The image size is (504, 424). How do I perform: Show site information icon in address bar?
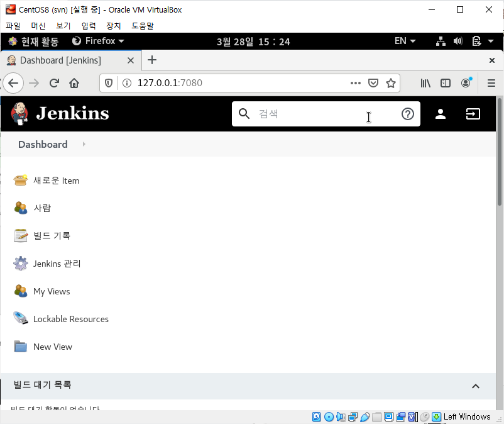[x=127, y=83]
